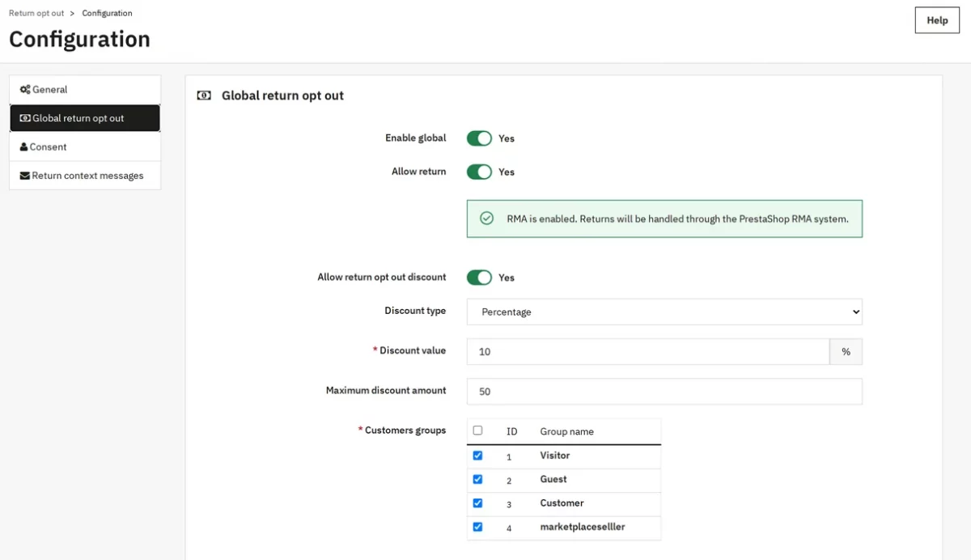The width and height of the screenshot is (971, 560).
Task: Click the gears icon beside General
Action: (x=25, y=90)
